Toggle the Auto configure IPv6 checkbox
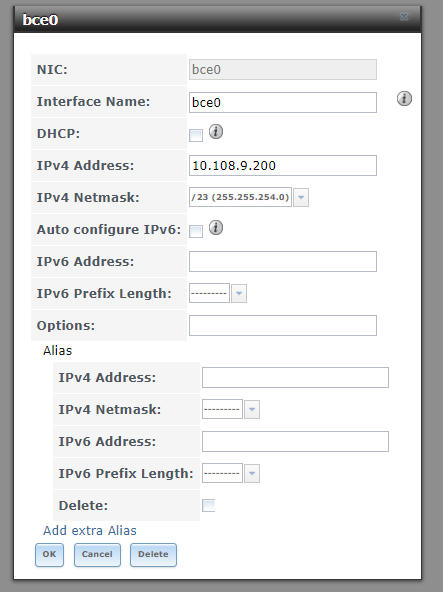The height and width of the screenshot is (592, 443). click(196, 231)
